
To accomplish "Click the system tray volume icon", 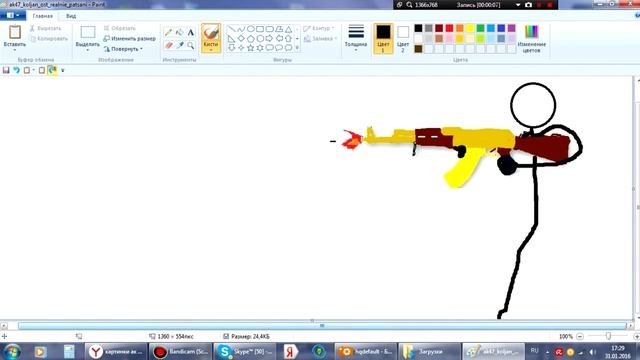I will (x=592, y=352).
